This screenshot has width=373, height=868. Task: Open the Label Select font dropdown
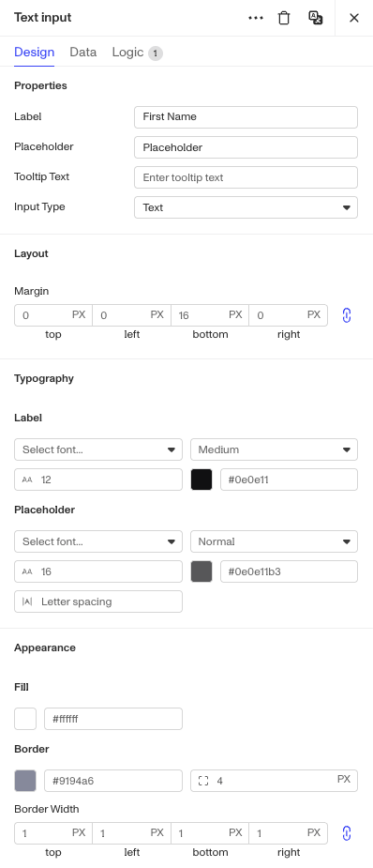tap(98, 449)
